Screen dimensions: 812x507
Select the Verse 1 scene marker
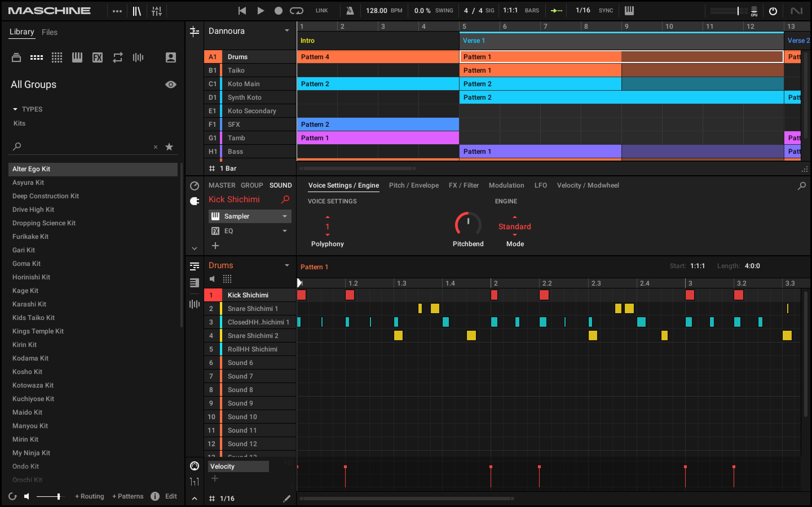pyautogui.click(x=473, y=41)
